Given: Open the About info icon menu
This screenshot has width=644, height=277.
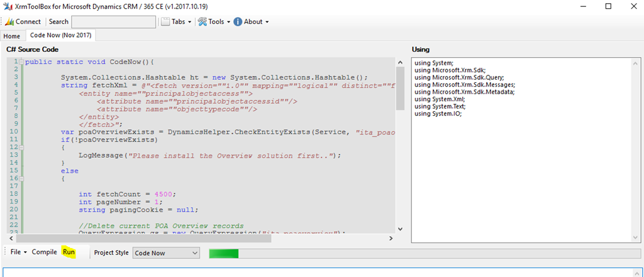Looking at the screenshot, I should [x=238, y=22].
